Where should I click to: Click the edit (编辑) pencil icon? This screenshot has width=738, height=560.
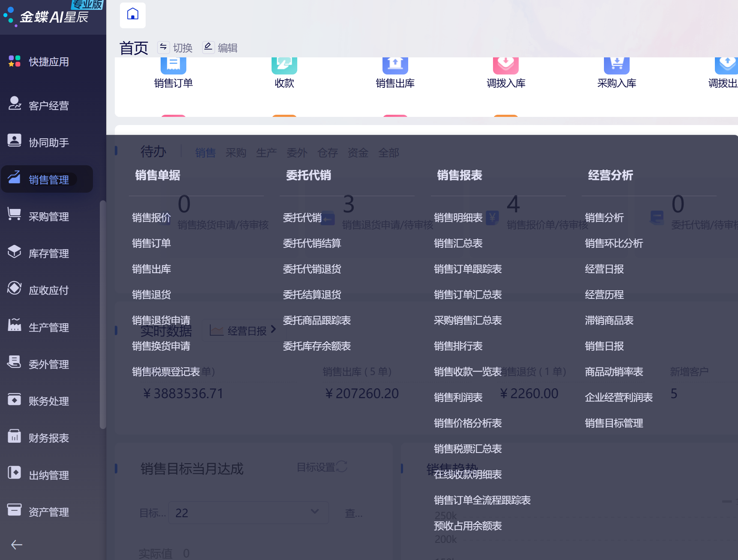[208, 47]
